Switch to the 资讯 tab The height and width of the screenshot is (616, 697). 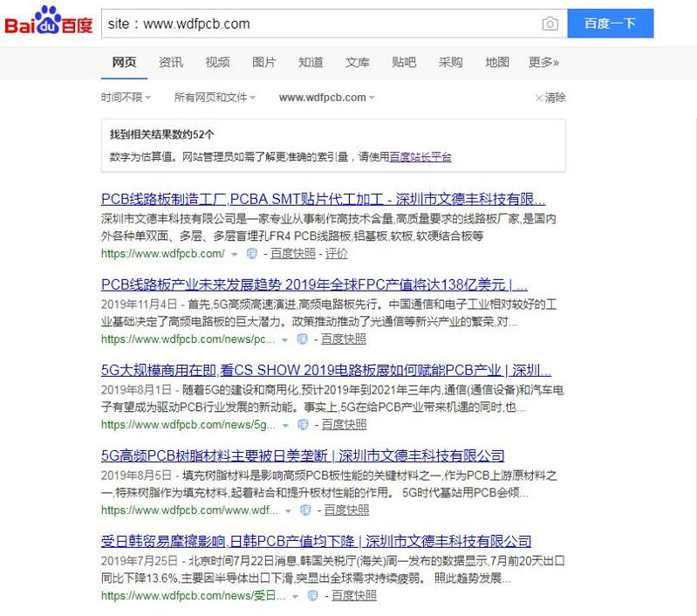coord(171,62)
